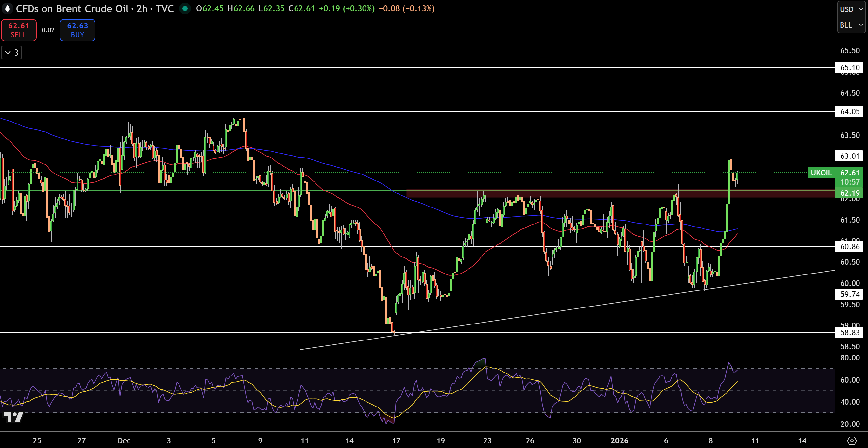Click the Dec label on time axis
This screenshot has height=448, width=868.
pos(124,440)
